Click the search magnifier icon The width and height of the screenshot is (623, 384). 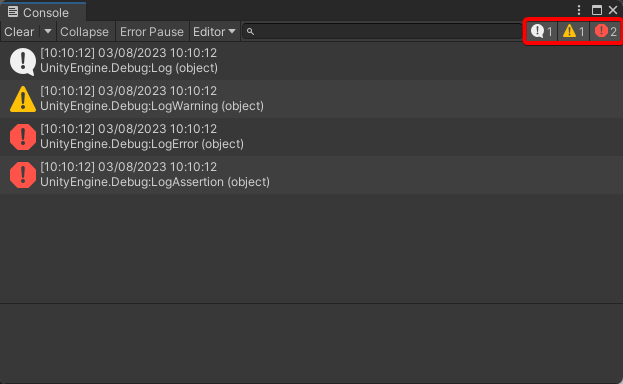click(250, 31)
